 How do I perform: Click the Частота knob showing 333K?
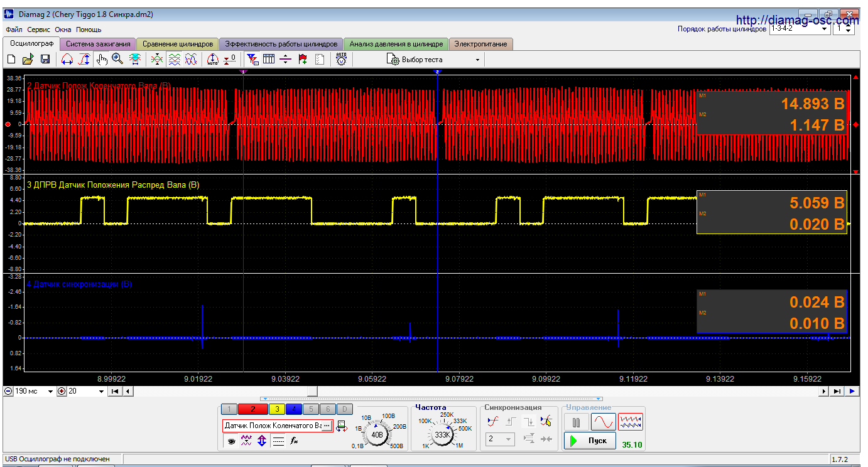(443, 434)
